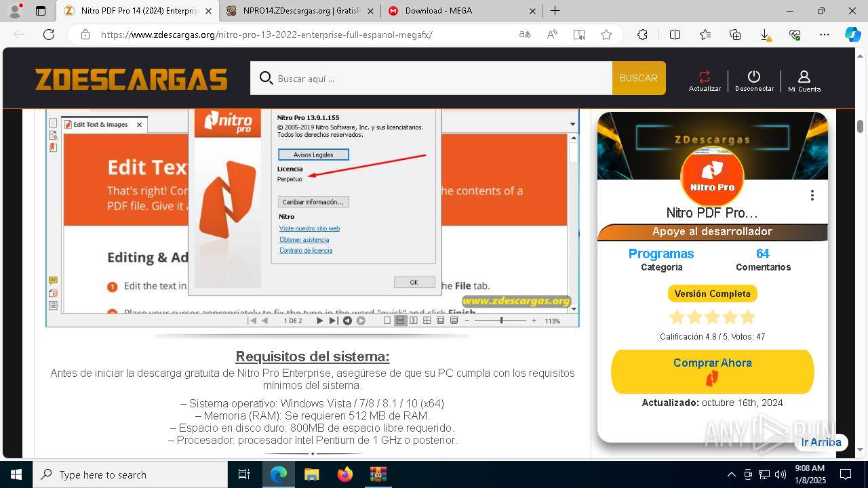Click the volume tray icon

[x=781, y=474]
